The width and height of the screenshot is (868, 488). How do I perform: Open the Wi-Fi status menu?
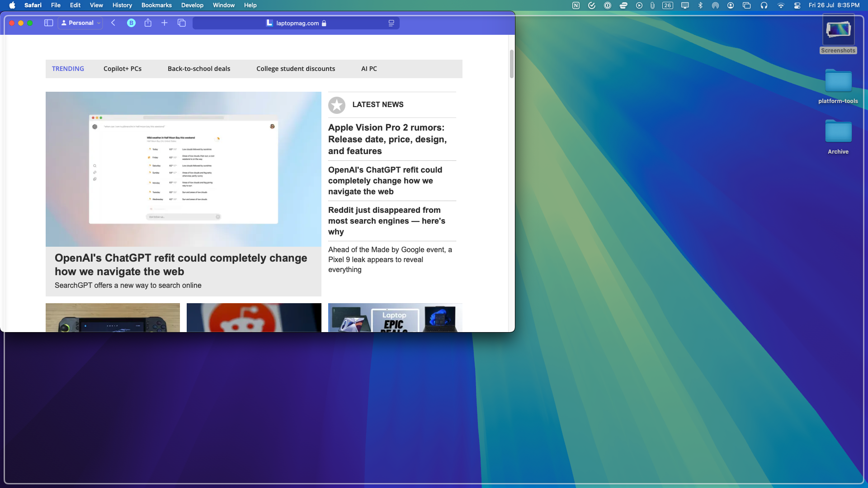pos(781,5)
